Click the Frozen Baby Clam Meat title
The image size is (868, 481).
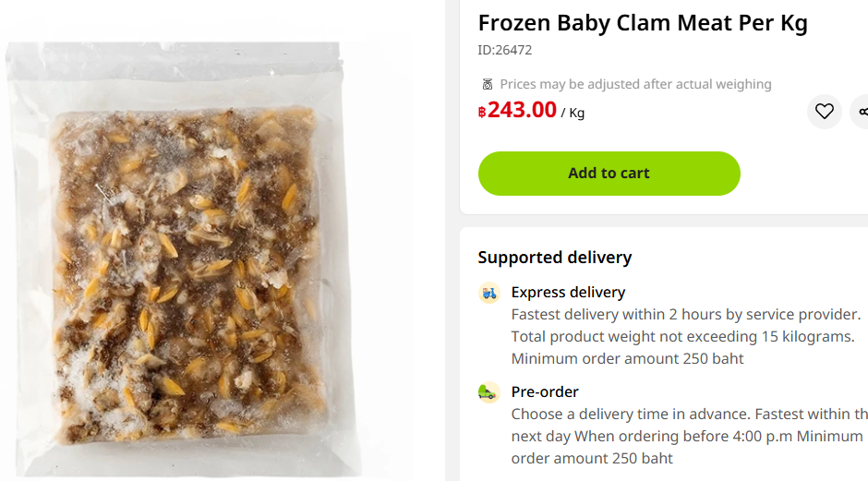point(642,23)
